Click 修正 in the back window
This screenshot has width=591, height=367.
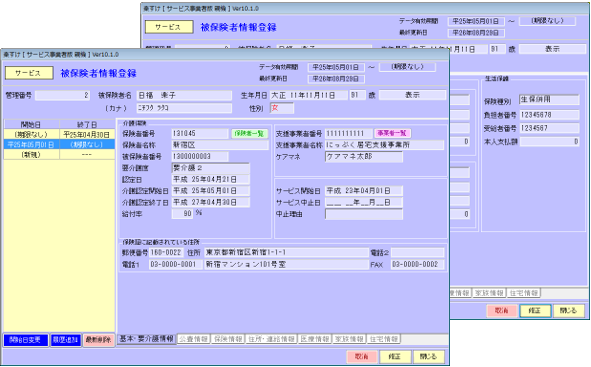[x=535, y=310]
